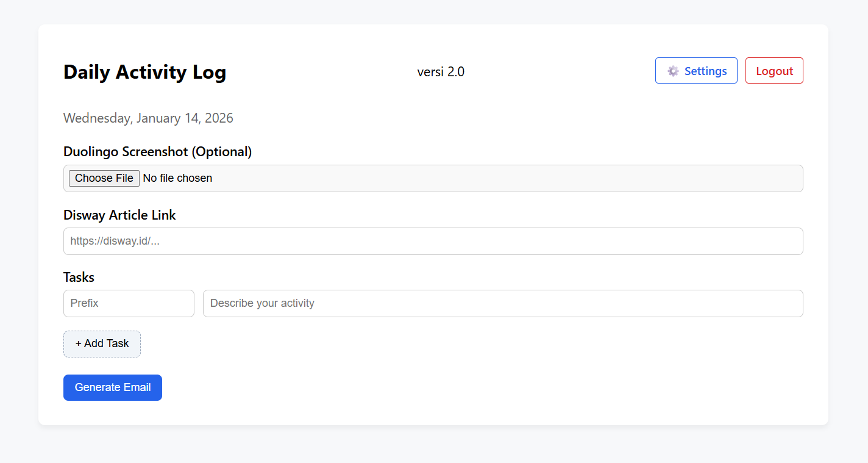The image size is (868, 463).
Task: Log out using the Logout button
Action: pos(774,71)
